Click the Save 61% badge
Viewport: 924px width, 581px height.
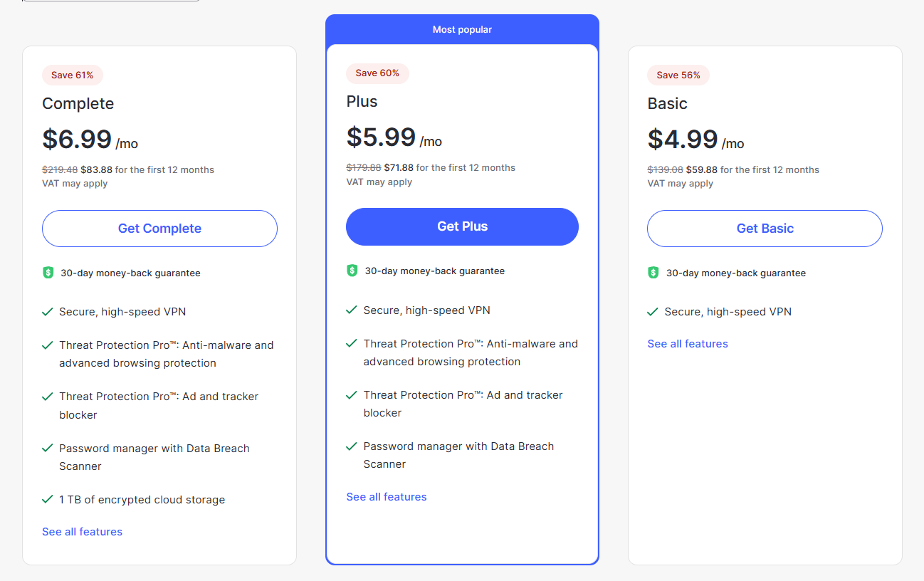72,75
